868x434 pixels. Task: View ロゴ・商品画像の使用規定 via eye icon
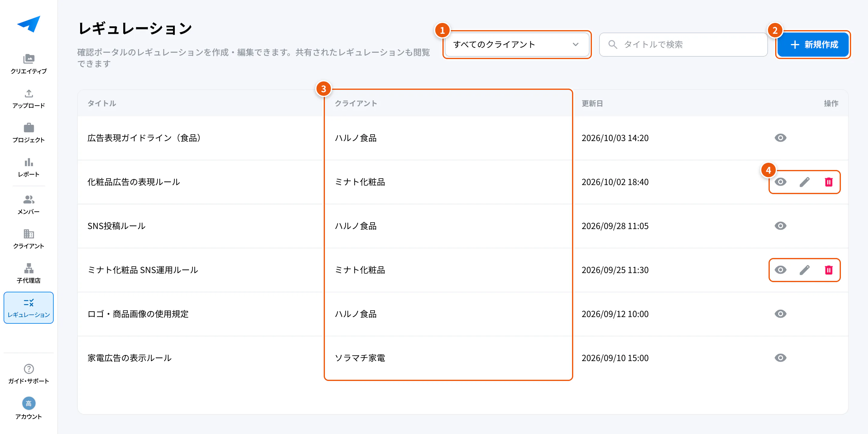click(x=780, y=314)
